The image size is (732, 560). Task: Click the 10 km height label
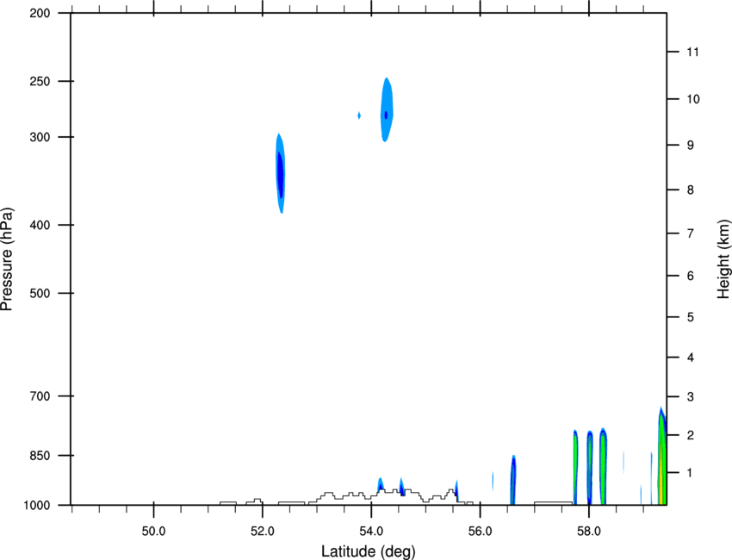[693, 99]
